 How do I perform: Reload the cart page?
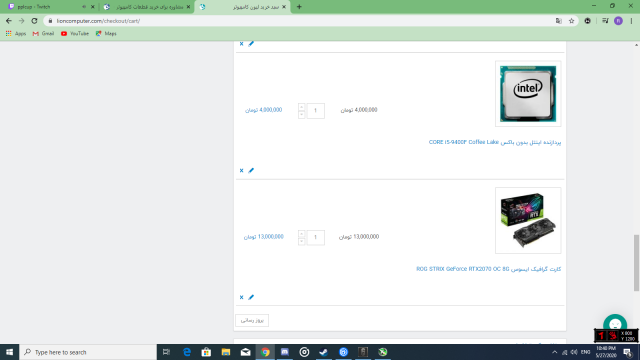coord(34,21)
